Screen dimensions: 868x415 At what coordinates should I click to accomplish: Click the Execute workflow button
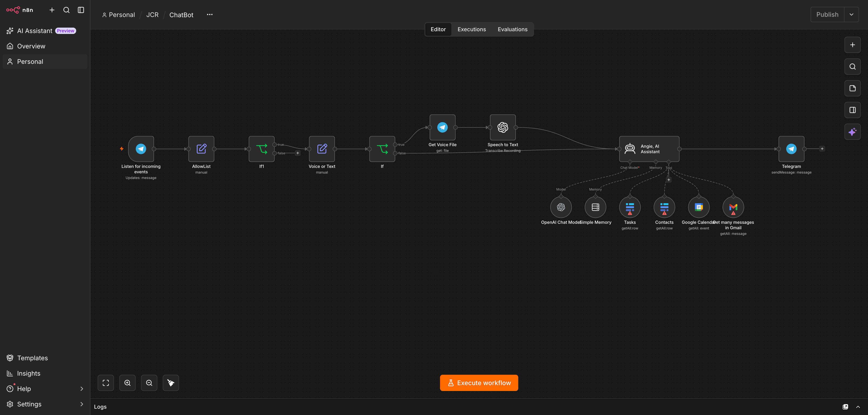479,383
